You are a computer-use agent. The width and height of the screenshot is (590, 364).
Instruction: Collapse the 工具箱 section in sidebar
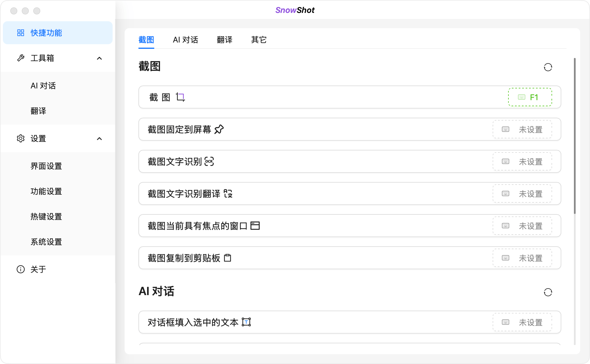[x=99, y=58]
